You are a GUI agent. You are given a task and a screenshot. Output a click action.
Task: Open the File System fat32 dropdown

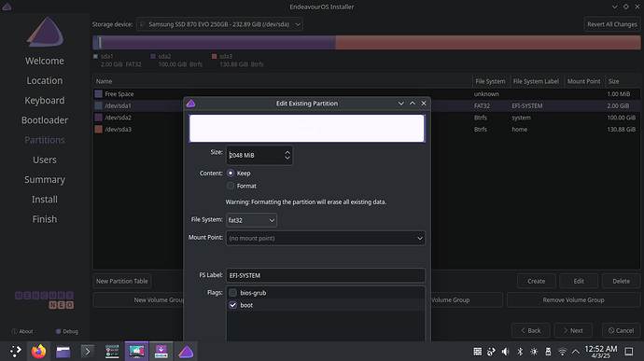pos(251,220)
